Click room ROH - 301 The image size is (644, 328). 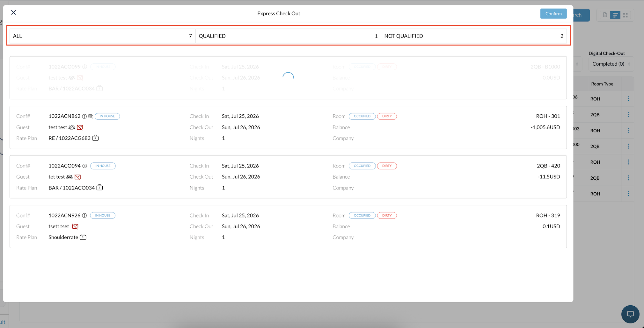[x=548, y=116]
